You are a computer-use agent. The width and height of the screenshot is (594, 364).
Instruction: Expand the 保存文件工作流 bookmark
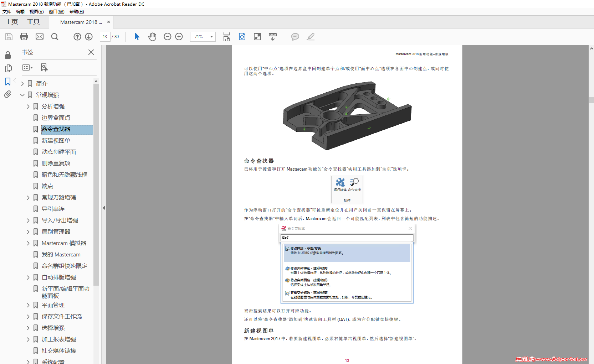coord(28,317)
